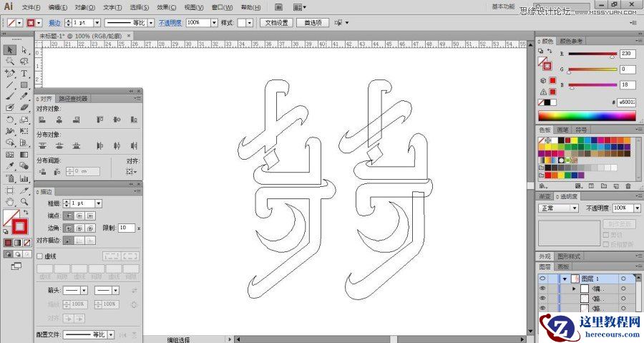Activate the Type (T) tool
The width and height of the screenshot is (644, 343).
[24, 73]
